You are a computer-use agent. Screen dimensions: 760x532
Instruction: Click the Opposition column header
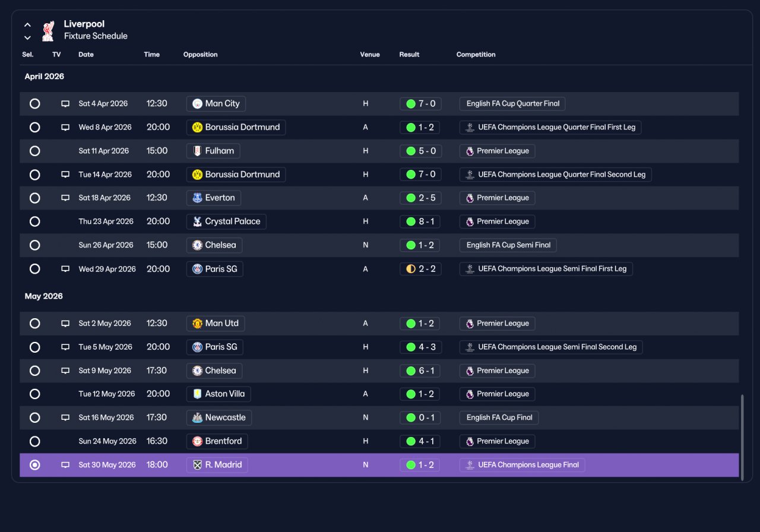pyautogui.click(x=200, y=55)
